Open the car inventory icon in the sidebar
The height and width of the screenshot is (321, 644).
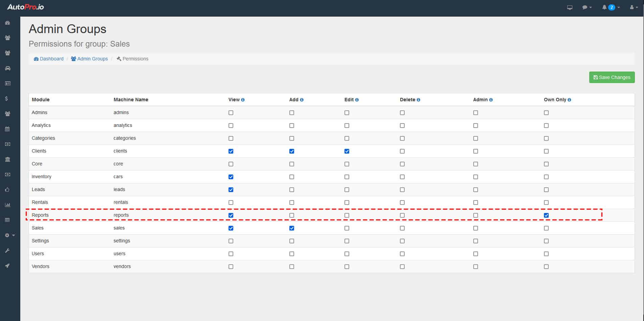pos(7,68)
